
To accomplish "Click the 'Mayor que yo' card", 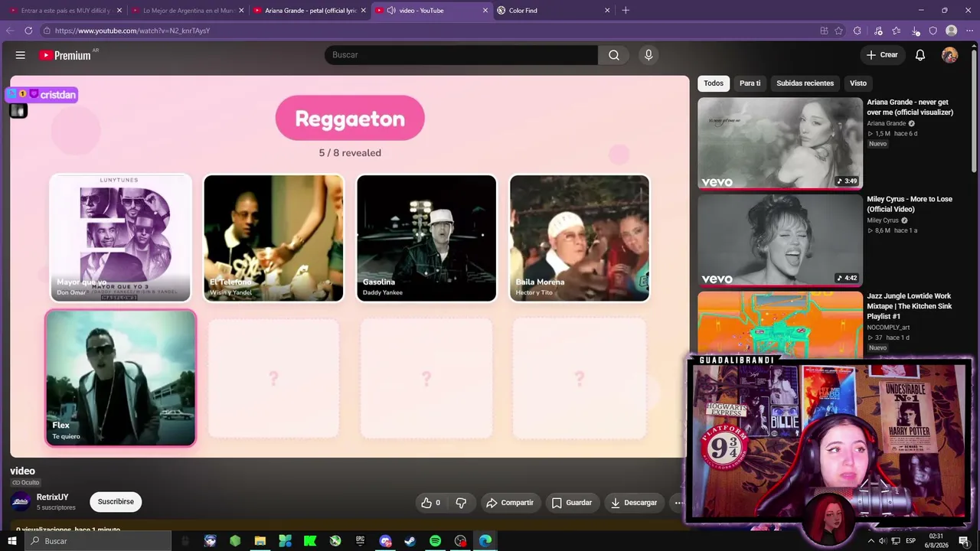I will pos(121,238).
